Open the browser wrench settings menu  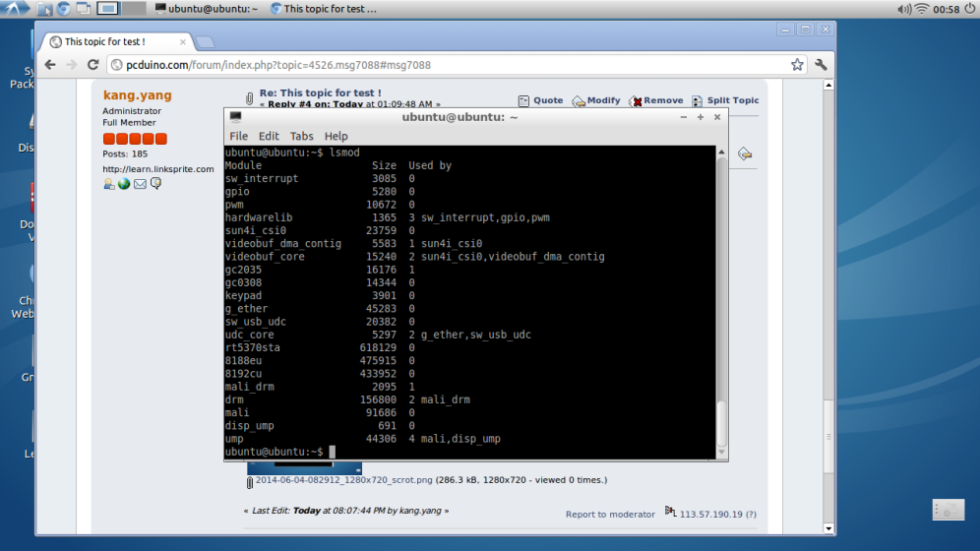click(821, 64)
